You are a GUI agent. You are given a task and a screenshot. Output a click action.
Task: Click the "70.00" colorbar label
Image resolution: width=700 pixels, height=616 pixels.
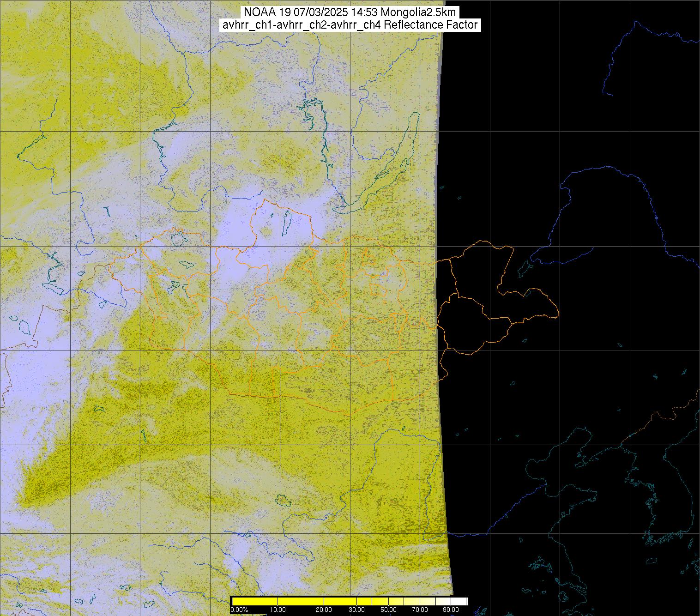point(420,610)
